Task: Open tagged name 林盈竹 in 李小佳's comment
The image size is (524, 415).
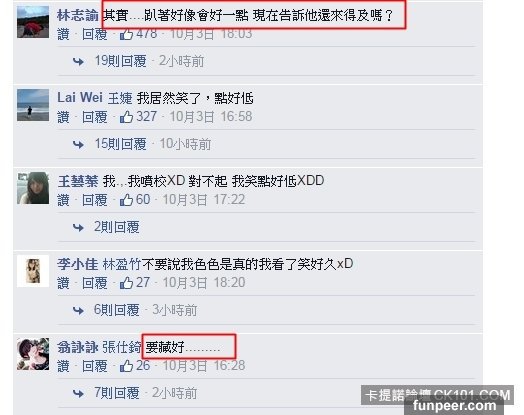Action: coord(122,264)
